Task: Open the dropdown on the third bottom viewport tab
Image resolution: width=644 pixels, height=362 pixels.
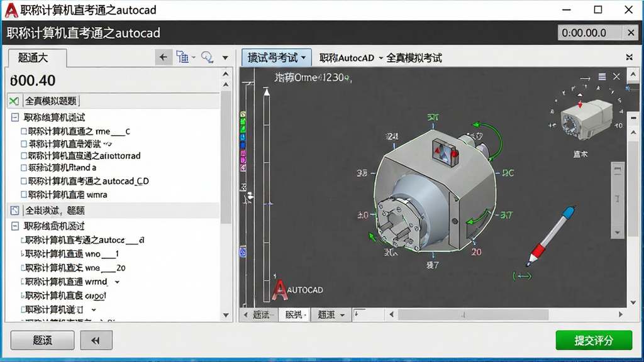Action: [342, 315]
